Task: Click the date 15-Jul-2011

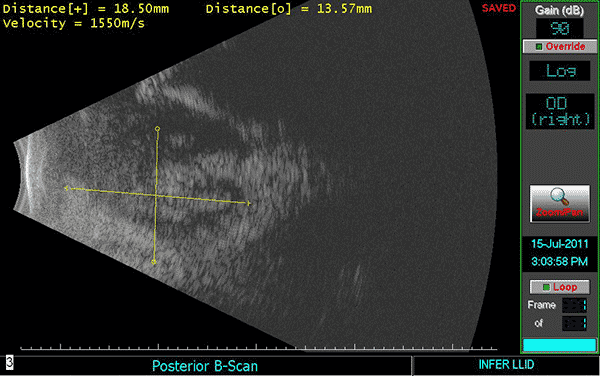Action: 559,244
